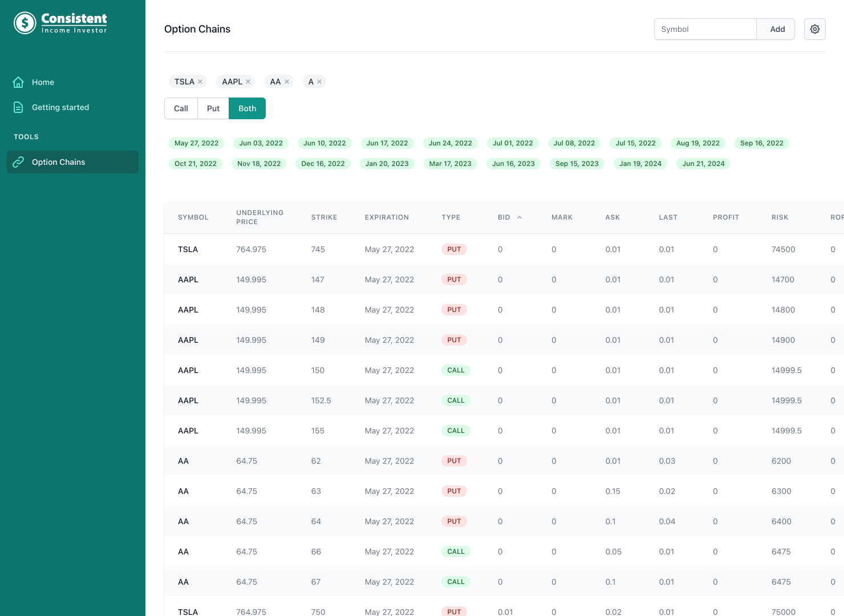The width and height of the screenshot is (844, 616).
Task: Click the Getting started document icon
Action: pyautogui.click(x=18, y=107)
